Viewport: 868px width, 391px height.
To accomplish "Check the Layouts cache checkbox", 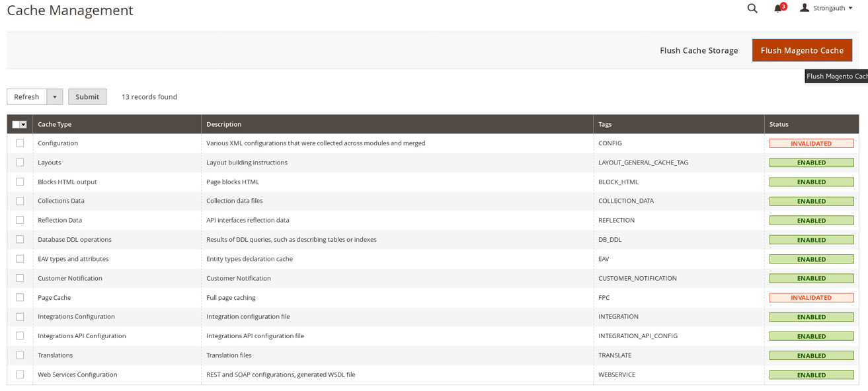I will (20, 162).
